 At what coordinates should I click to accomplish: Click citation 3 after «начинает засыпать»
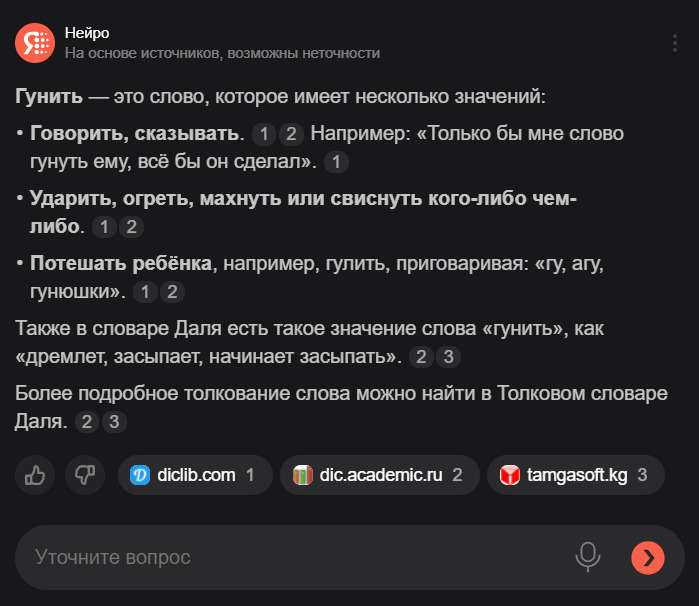point(449,357)
